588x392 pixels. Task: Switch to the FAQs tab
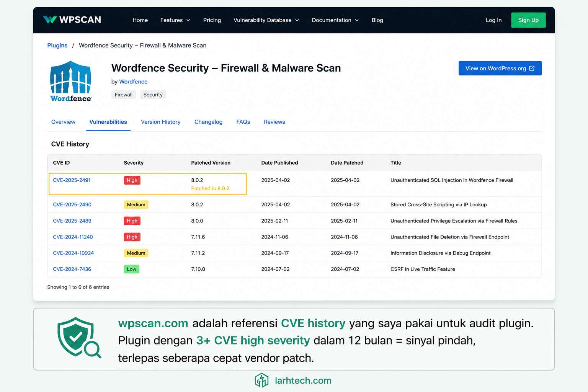pos(243,122)
